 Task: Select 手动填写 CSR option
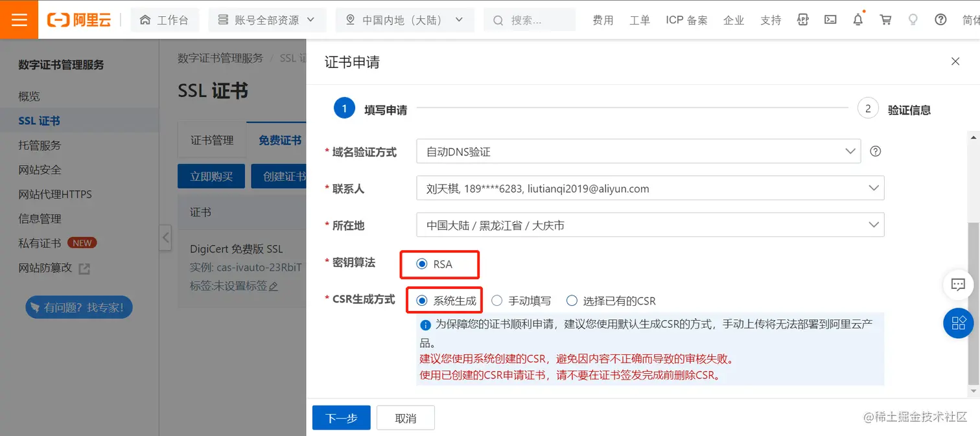coord(497,301)
